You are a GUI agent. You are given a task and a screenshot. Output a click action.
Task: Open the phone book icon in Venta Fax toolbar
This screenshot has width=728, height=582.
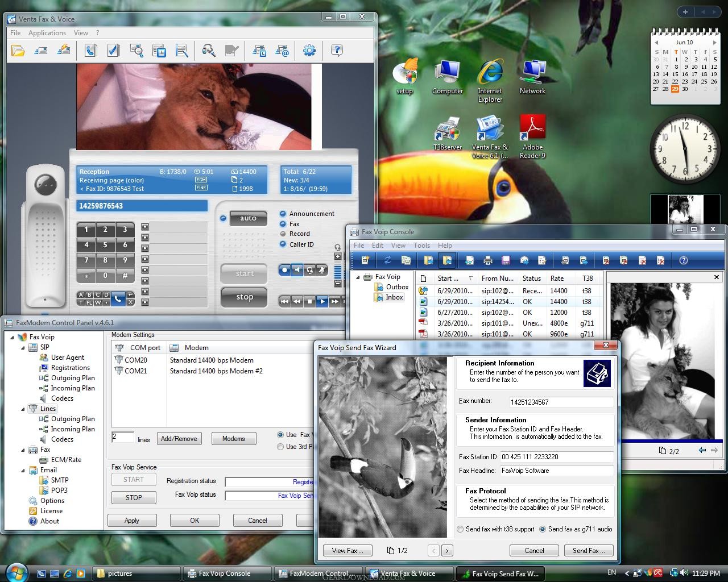pyautogui.click(x=90, y=51)
